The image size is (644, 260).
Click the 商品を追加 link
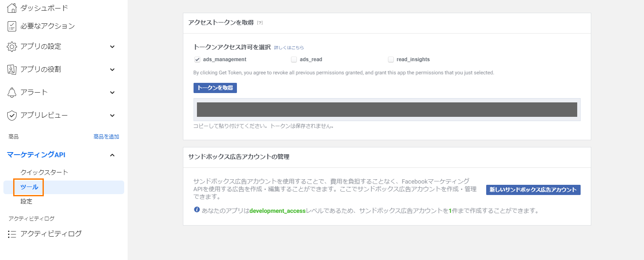tap(106, 137)
